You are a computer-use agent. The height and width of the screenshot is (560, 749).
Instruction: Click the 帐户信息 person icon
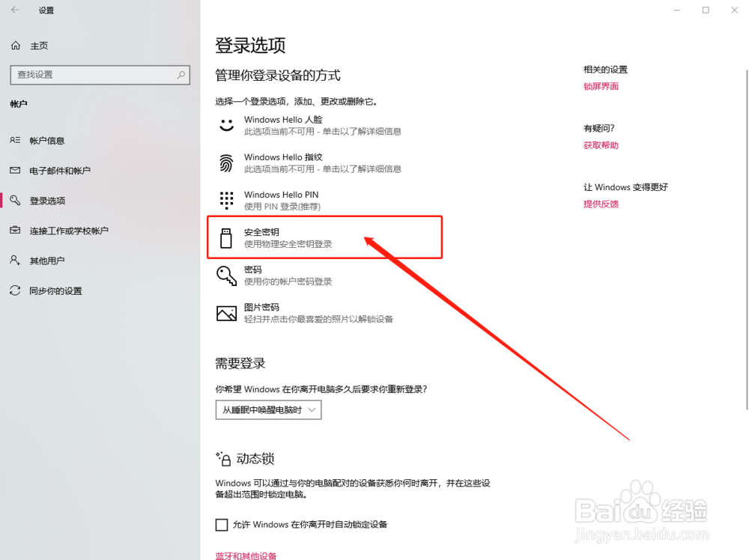(15, 140)
